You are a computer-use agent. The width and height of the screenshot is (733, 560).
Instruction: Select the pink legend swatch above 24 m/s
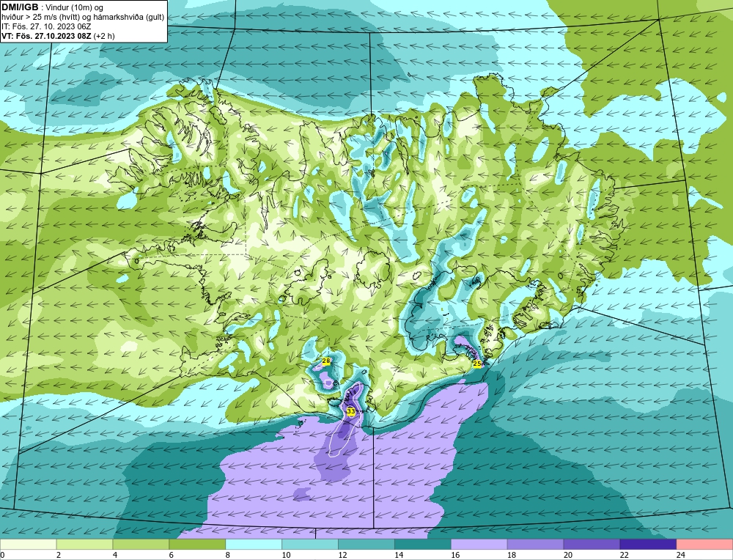(x=704, y=545)
